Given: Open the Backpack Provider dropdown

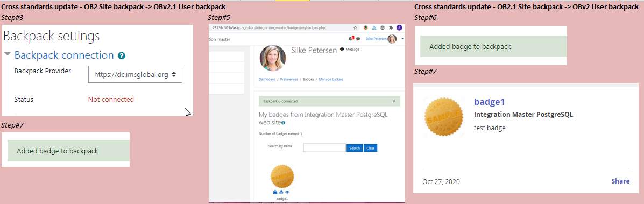Looking at the screenshot, I should point(135,74).
